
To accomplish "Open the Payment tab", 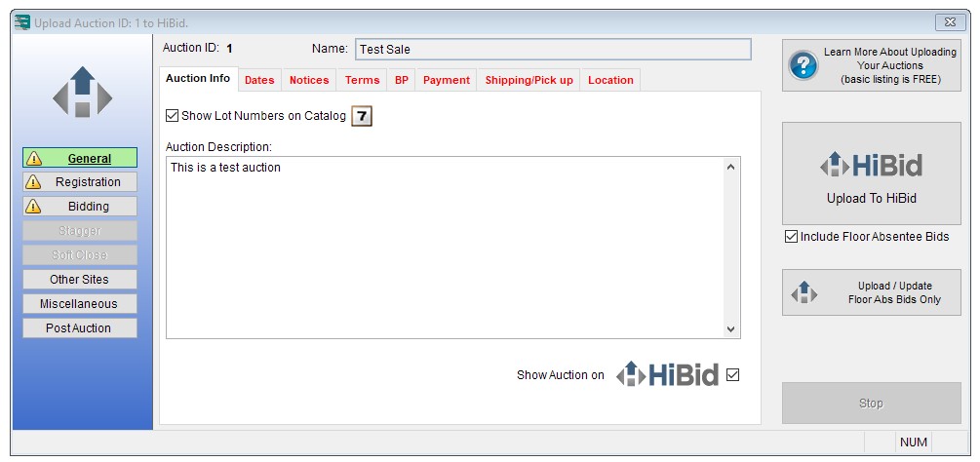I will click(x=447, y=80).
